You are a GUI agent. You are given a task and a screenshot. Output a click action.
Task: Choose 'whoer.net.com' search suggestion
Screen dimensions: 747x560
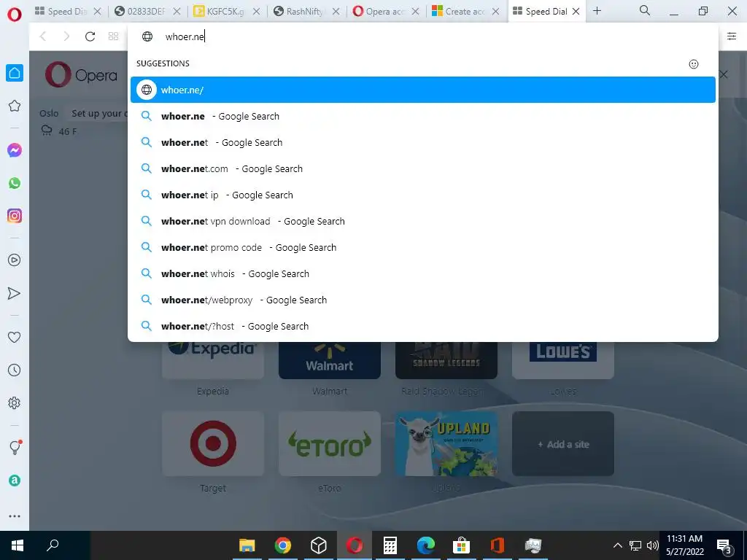(x=423, y=168)
